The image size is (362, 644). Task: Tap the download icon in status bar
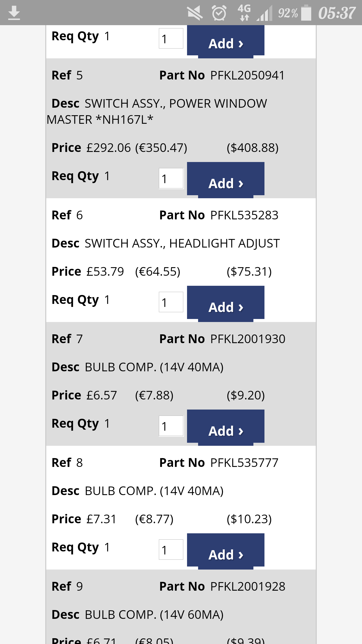point(14,13)
